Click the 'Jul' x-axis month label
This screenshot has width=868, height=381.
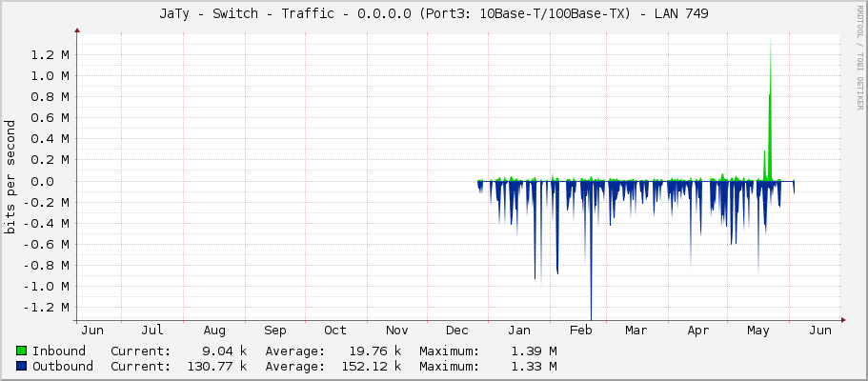tap(152, 331)
